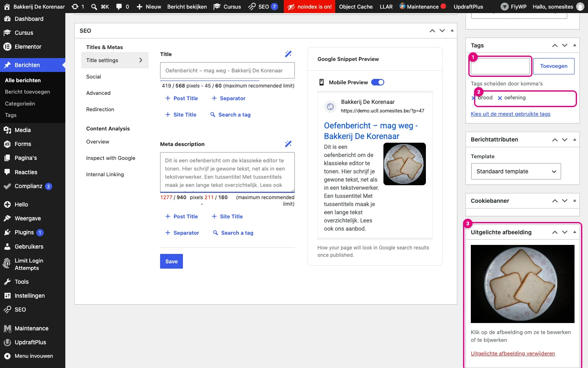Click 'Kies uit de meest gebruikte tags'
Viewport: 588px width, 368px height.
[510, 114]
